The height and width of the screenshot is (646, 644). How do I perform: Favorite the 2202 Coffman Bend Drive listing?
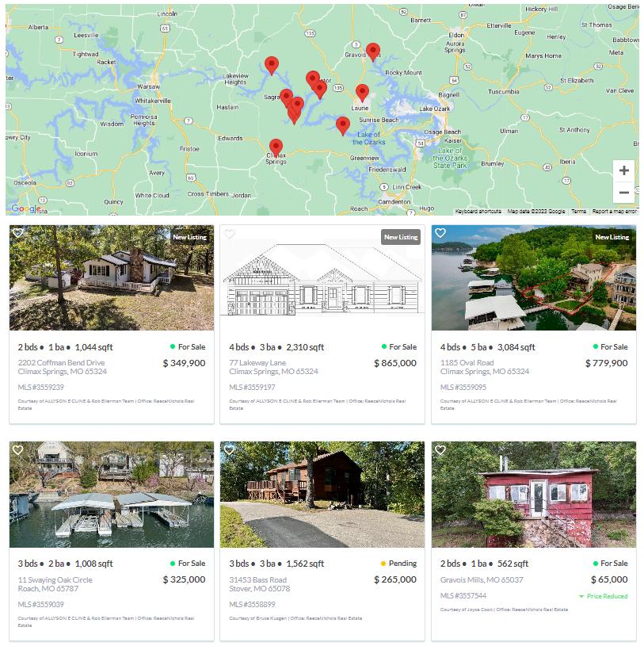[17, 233]
